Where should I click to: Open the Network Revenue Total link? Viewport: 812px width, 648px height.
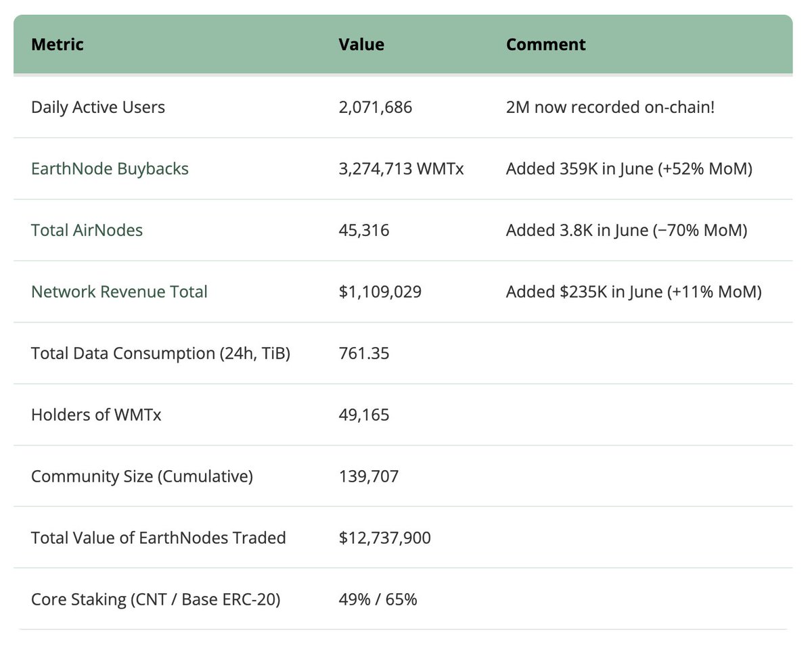coord(119,292)
